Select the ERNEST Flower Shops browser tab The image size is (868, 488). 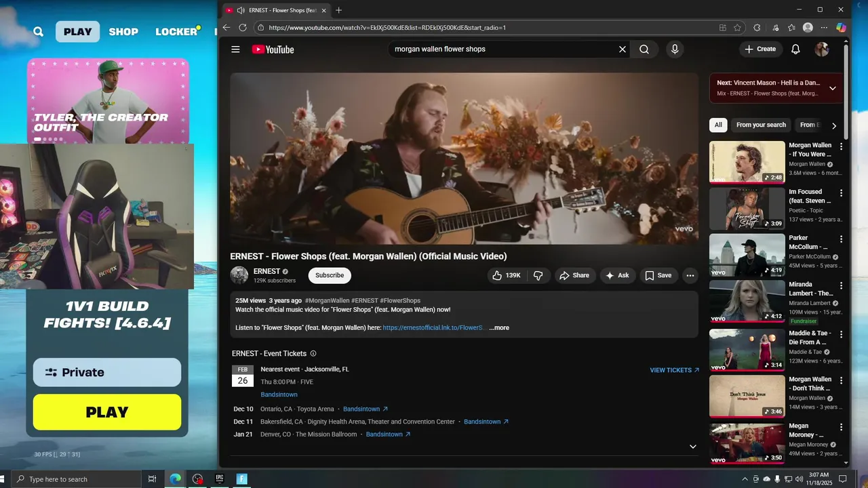(277, 10)
